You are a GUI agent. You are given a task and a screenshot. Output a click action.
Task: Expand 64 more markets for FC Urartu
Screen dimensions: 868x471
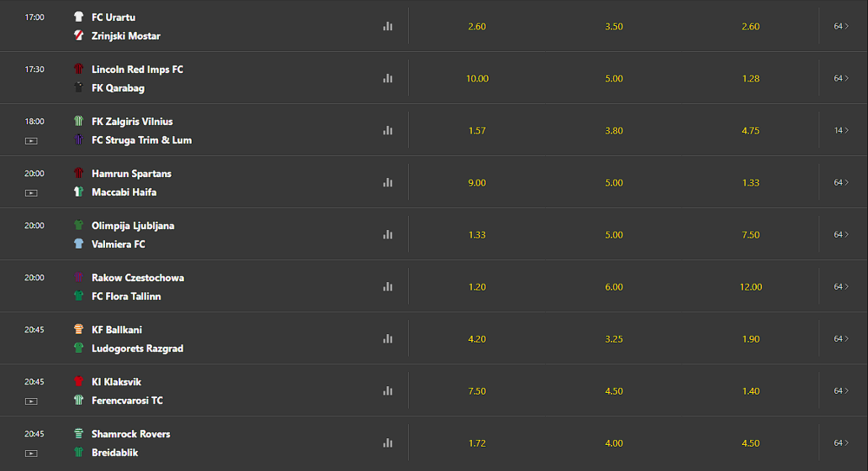(x=840, y=27)
